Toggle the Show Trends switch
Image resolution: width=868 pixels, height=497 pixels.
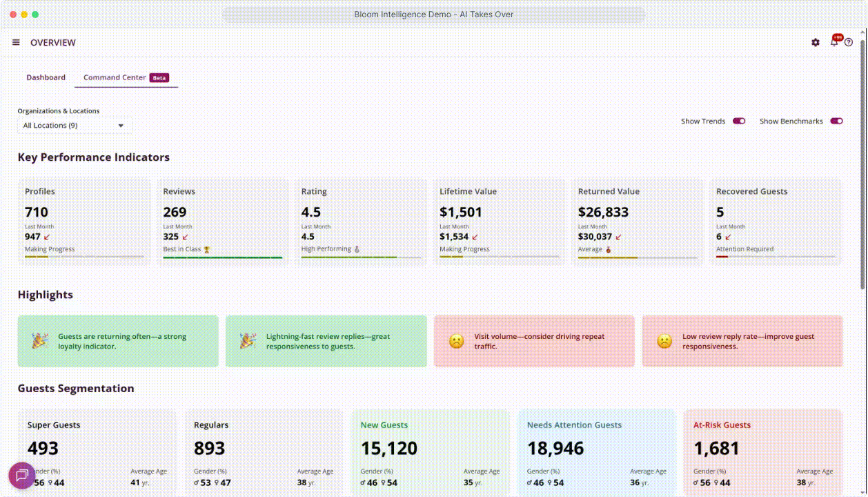(x=739, y=121)
